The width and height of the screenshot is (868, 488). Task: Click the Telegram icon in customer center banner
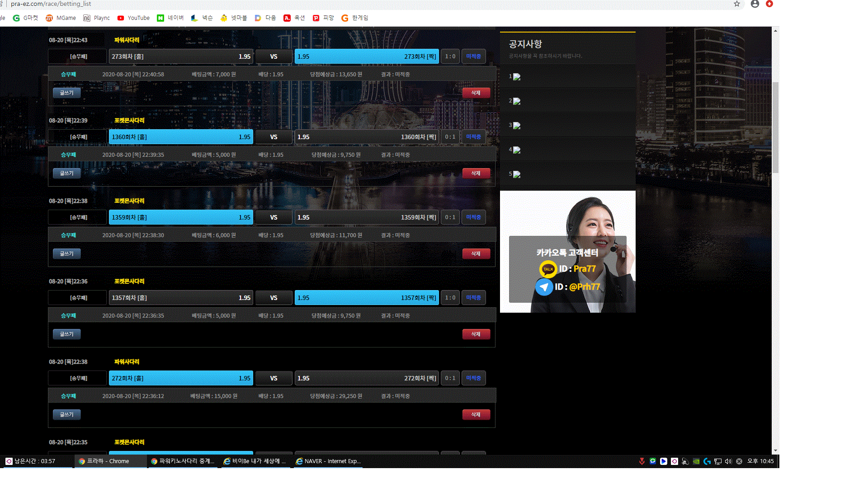pyautogui.click(x=544, y=287)
